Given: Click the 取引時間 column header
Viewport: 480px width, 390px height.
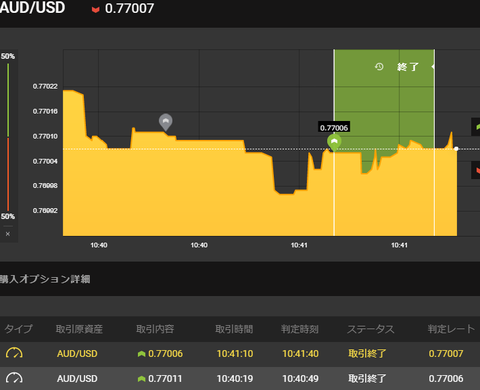Looking at the screenshot, I should [234, 329].
